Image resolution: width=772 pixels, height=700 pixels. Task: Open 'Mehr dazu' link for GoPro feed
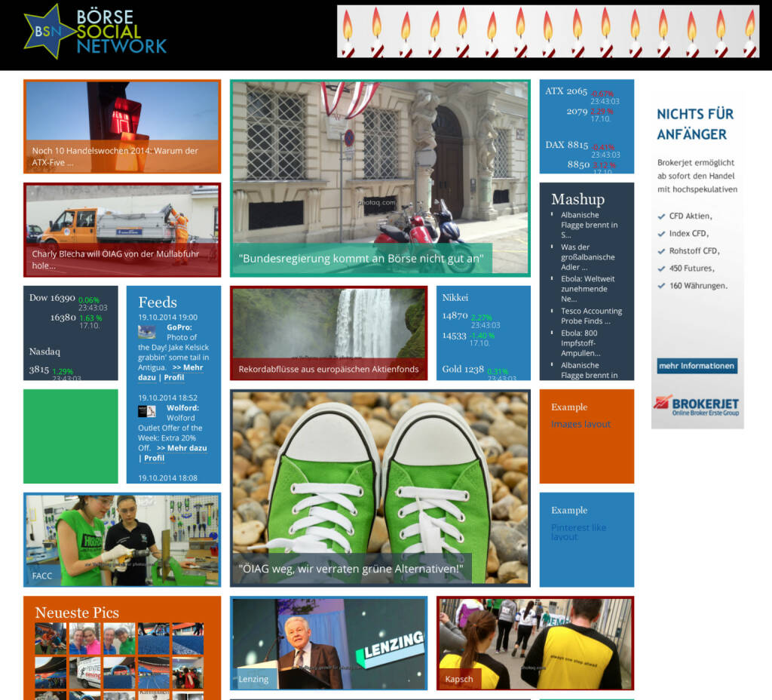click(x=183, y=367)
